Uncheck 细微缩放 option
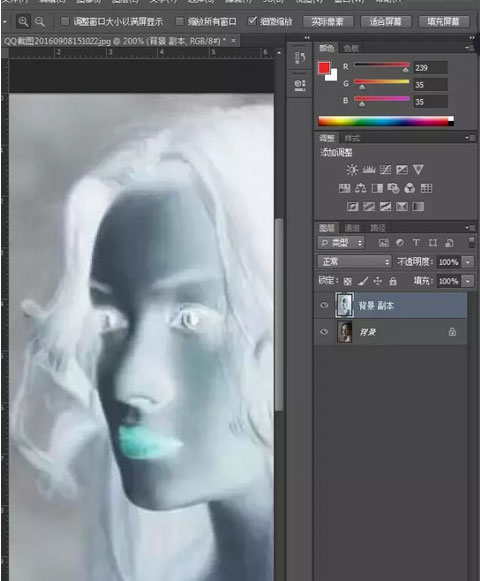 pos(252,21)
